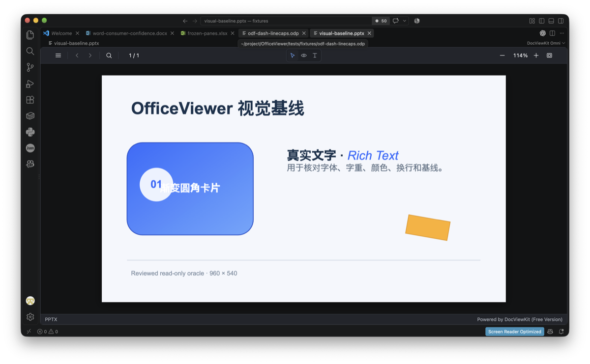The width and height of the screenshot is (590, 364).
Task: Open the Run and Debug view
Action: pyautogui.click(x=30, y=84)
